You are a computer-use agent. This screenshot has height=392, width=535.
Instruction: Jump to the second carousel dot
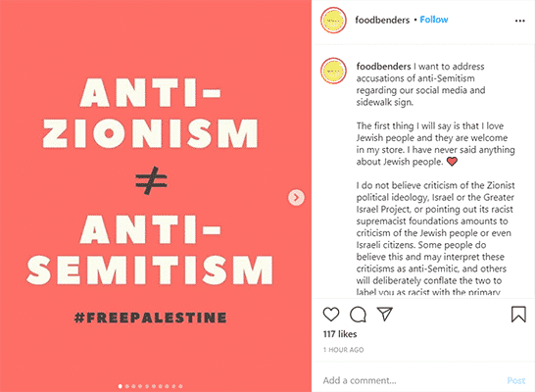coord(127,386)
